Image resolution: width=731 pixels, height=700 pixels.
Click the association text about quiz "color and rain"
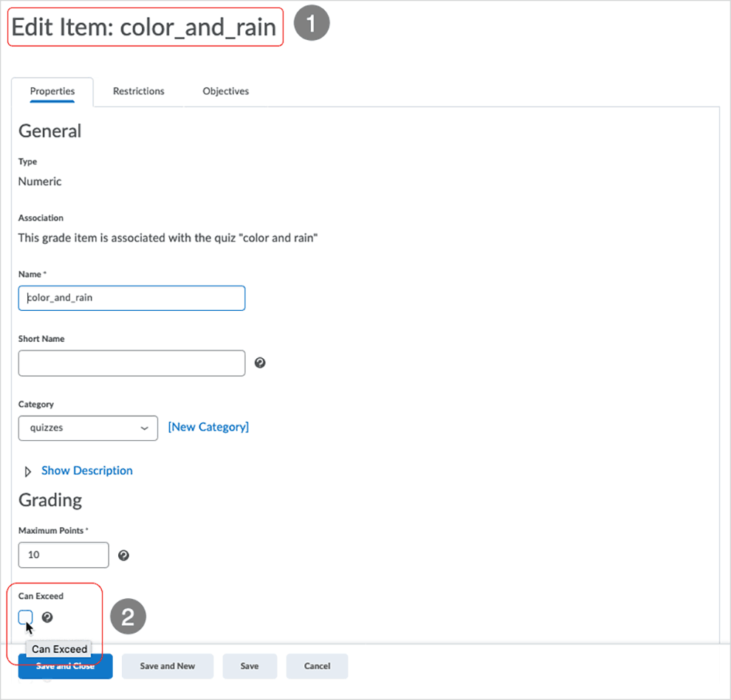coord(168,238)
